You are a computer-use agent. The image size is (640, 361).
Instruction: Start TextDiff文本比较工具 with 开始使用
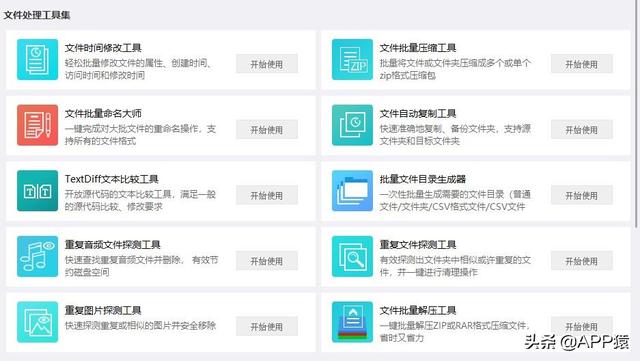[267, 195]
